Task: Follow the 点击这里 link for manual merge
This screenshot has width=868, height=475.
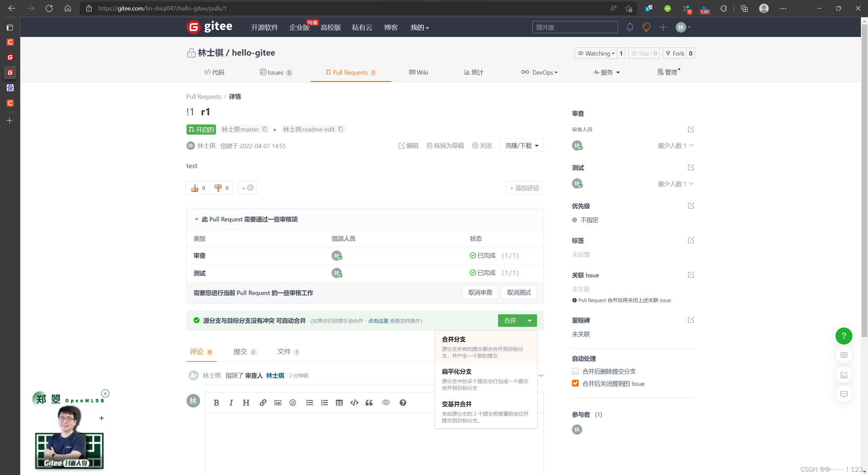Action: click(x=378, y=321)
